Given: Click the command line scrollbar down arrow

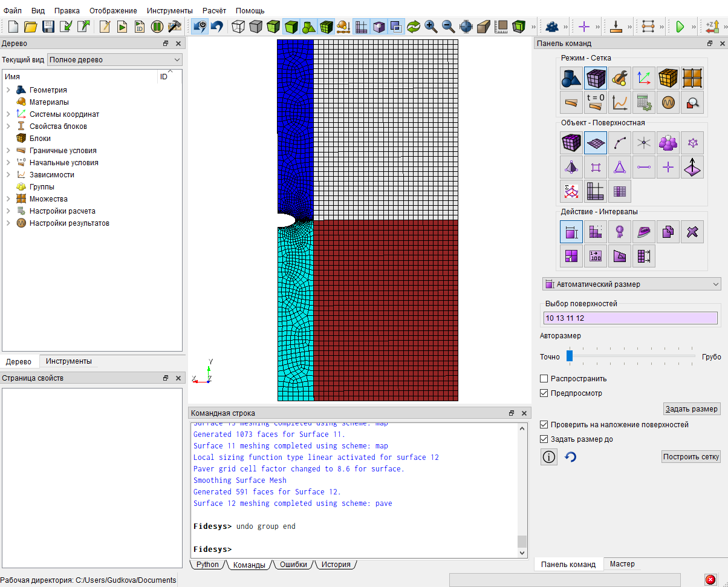Looking at the screenshot, I should coord(522,553).
